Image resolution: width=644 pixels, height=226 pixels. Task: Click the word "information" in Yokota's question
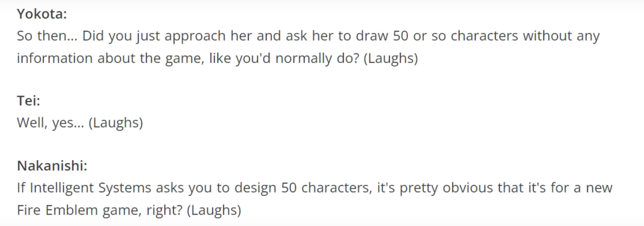pyautogui.click(x=55, y=58)
